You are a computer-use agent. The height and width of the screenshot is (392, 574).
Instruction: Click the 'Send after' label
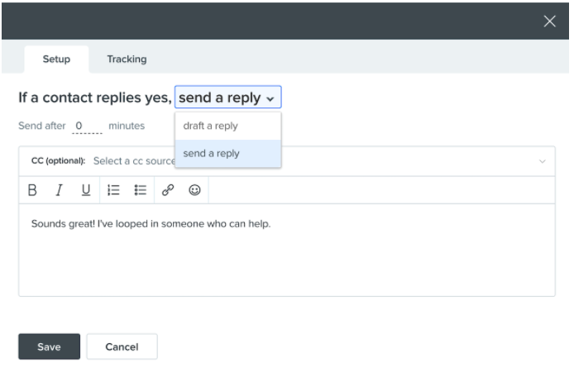pos(41,126)
